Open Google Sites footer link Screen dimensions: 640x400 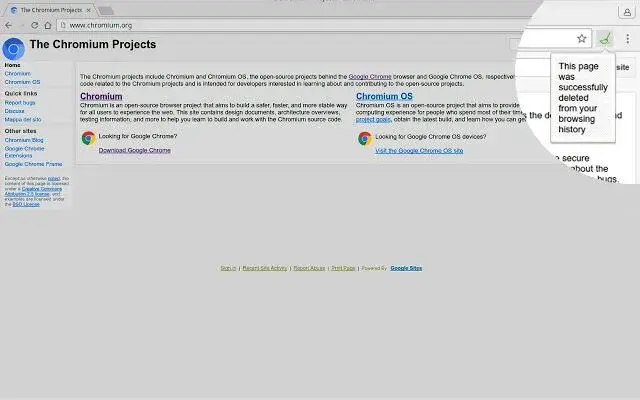406,268
